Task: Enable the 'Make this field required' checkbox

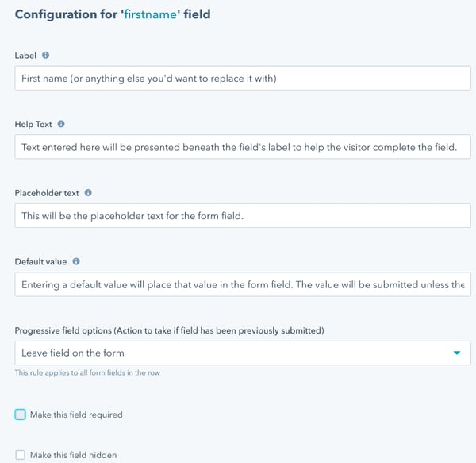Action: (20, 415)
